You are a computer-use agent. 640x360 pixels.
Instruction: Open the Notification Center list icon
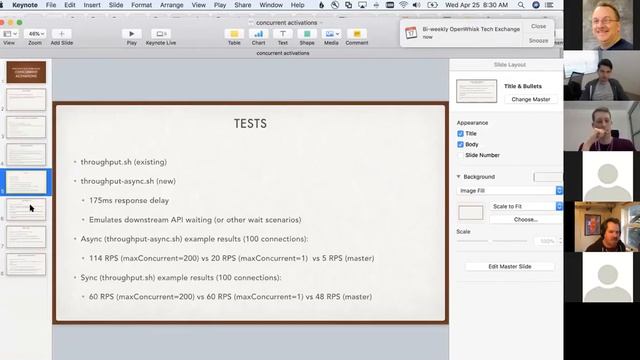click(549, 5)
